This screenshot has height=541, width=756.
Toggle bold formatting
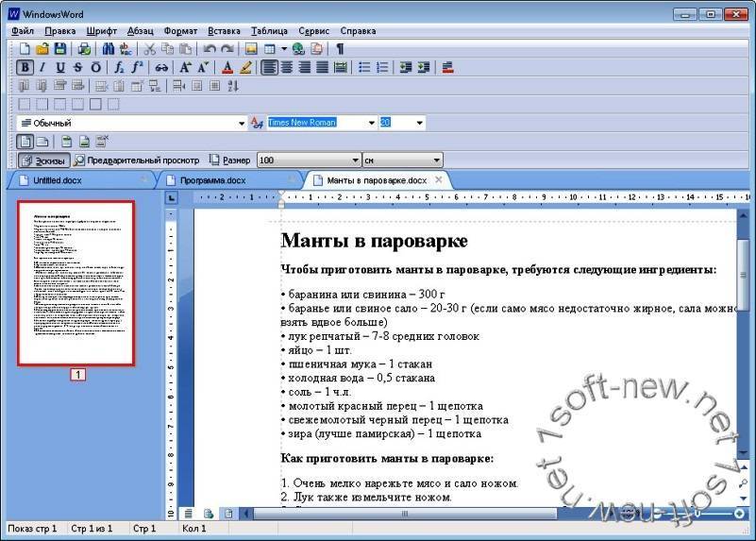(x=25, y=67)
